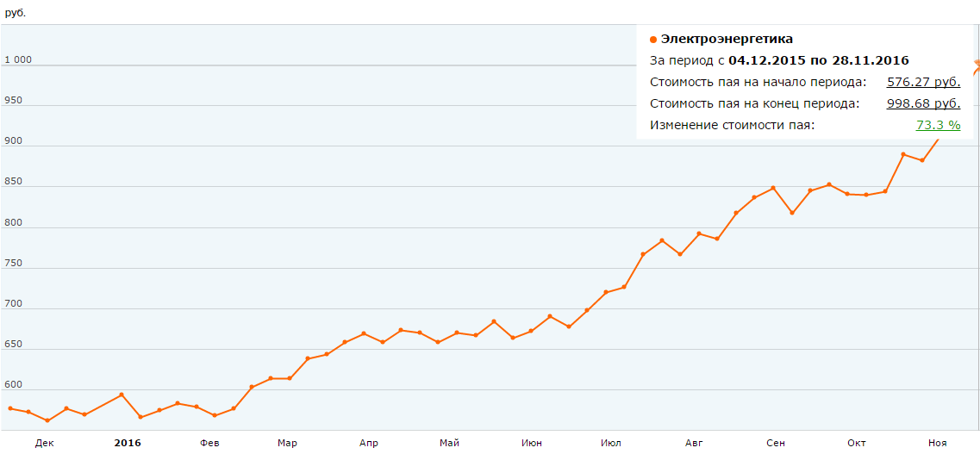Viewport: 980px width, 454px height.
Task: Select the Мар month label
Action: click(x=287, y=443)
